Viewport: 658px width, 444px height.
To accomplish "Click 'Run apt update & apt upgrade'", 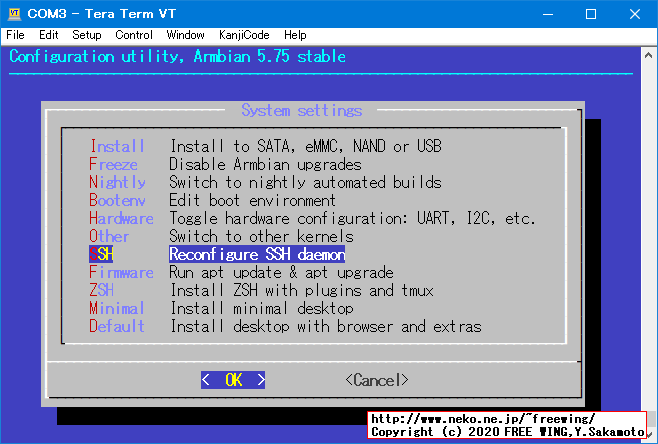I will pyautogui.click(x=282, y=272).
